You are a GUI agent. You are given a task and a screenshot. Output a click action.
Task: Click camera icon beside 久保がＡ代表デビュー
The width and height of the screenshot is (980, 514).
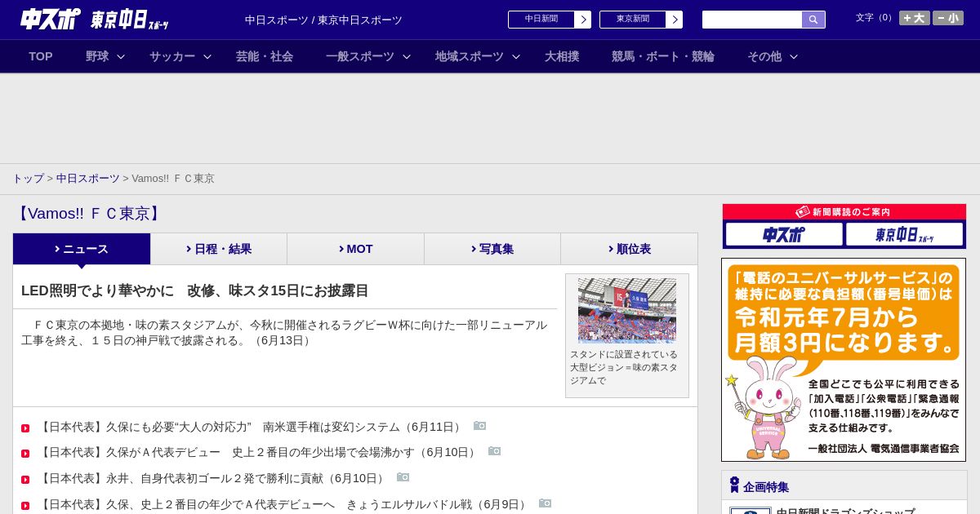494,451
